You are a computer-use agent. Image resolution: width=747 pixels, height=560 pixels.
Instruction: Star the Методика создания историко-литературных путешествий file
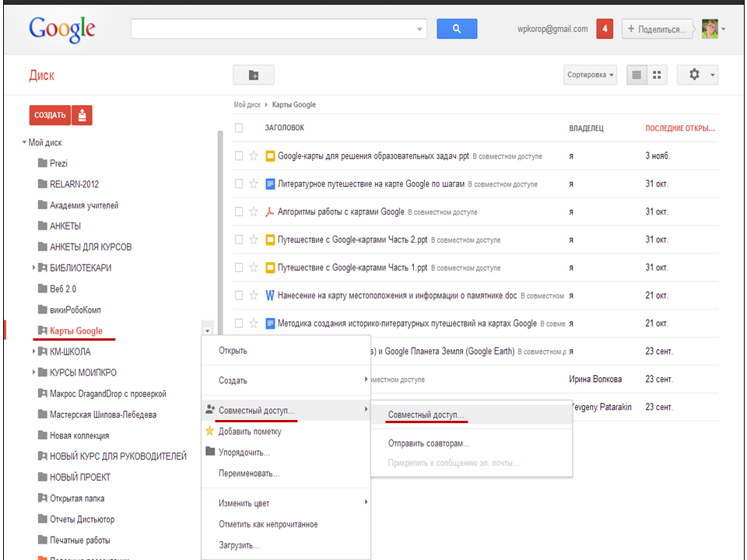[x=254, y=324]
